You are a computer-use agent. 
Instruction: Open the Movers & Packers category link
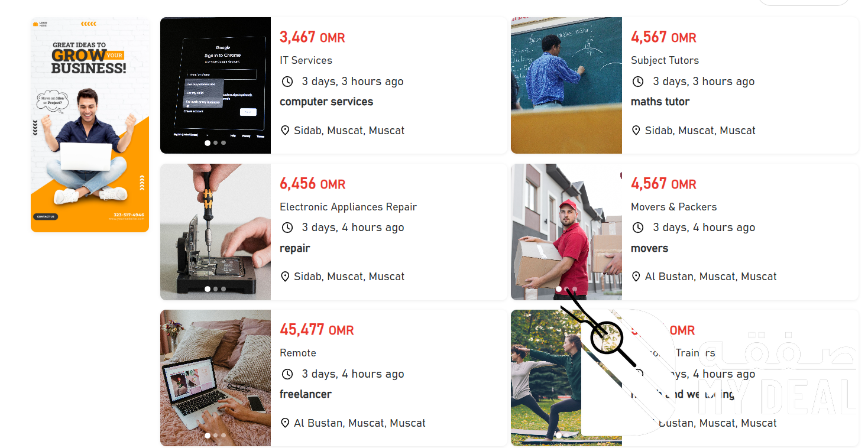(673, 207)
